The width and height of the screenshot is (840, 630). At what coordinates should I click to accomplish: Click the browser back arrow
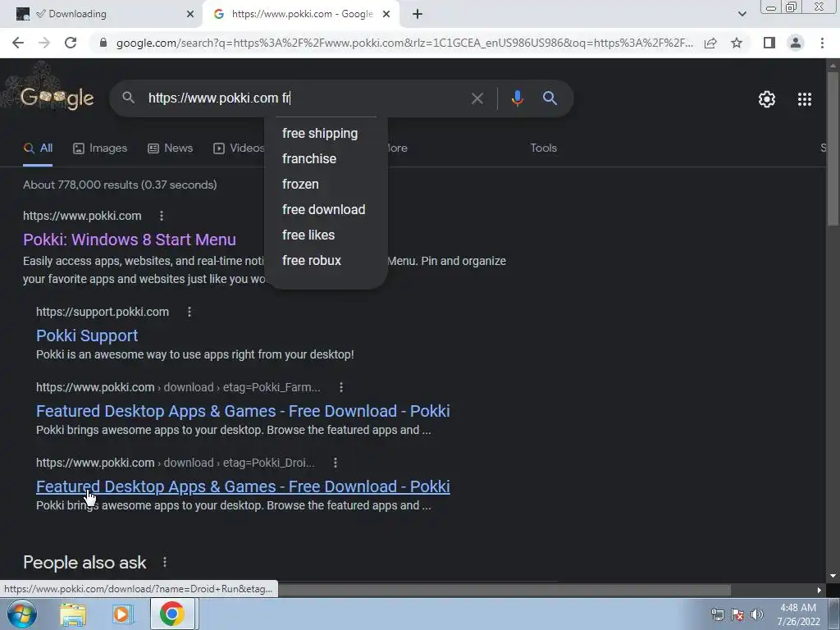[18, 43]
